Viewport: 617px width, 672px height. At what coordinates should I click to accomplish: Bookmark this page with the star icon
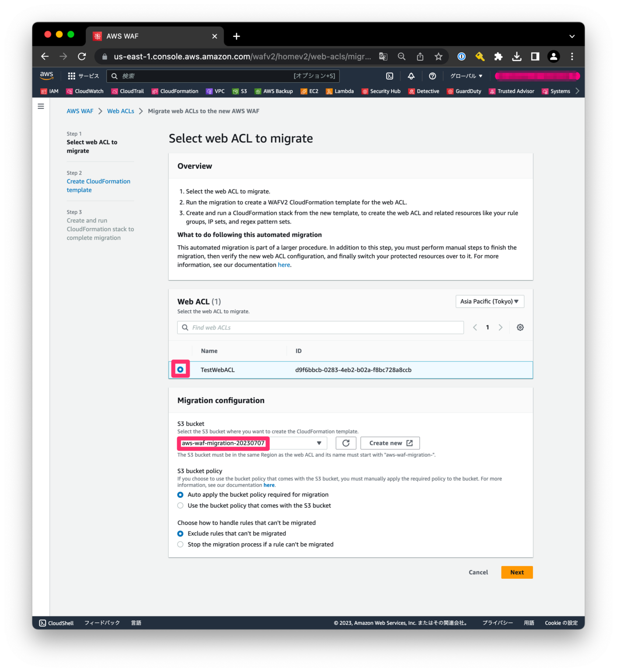pyautogui.click(x=439, y=56)
